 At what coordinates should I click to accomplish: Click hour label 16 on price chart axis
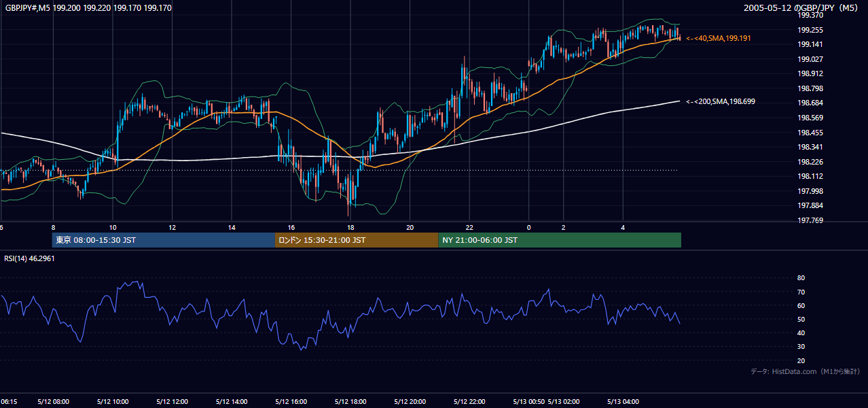tap(291, 228)
